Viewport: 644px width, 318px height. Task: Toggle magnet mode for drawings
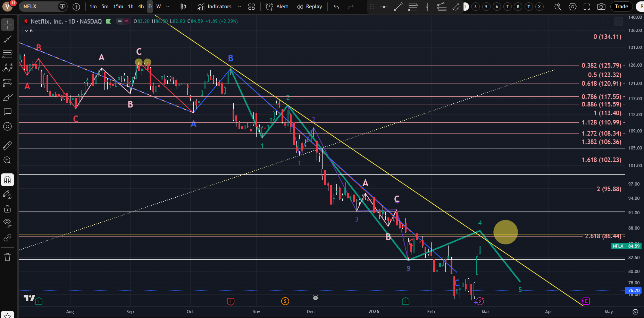click(x=7, y=180)
